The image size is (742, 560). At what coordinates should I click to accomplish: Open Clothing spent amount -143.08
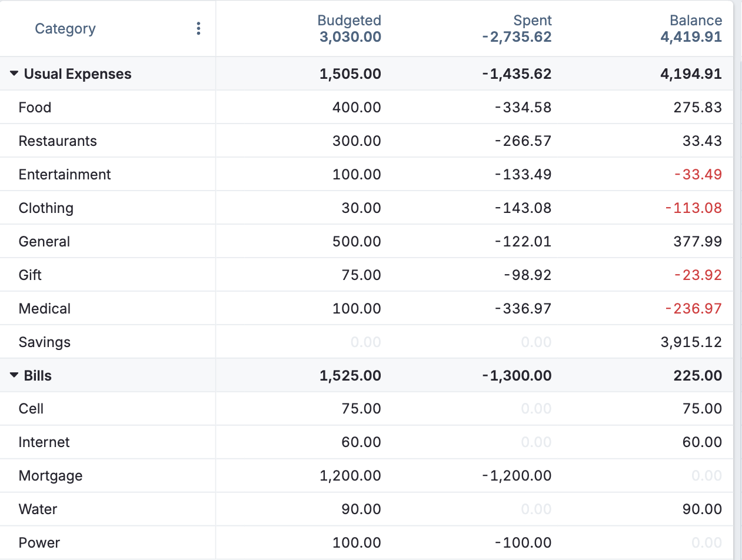click(x=523, y=208)
